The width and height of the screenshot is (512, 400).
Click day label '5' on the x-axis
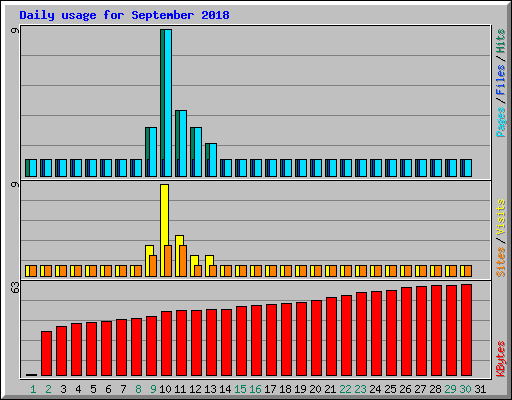pyautogui.click(x=93, y=389)
